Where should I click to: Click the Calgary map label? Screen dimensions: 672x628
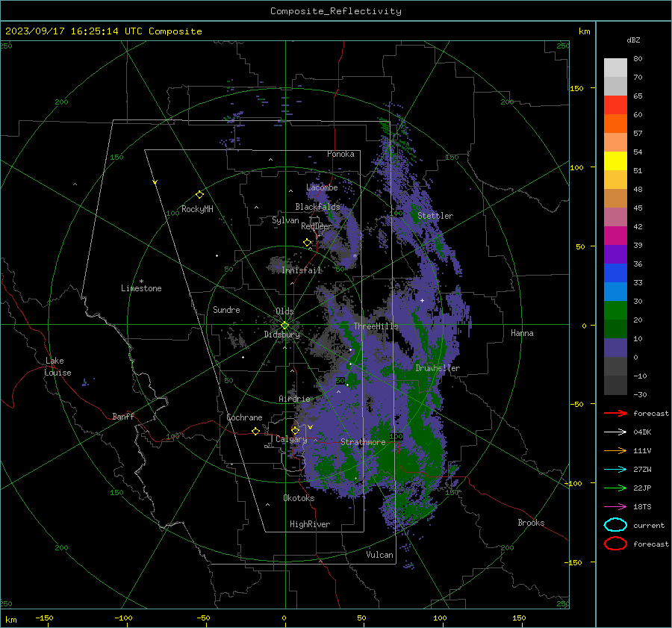[291, 439]
